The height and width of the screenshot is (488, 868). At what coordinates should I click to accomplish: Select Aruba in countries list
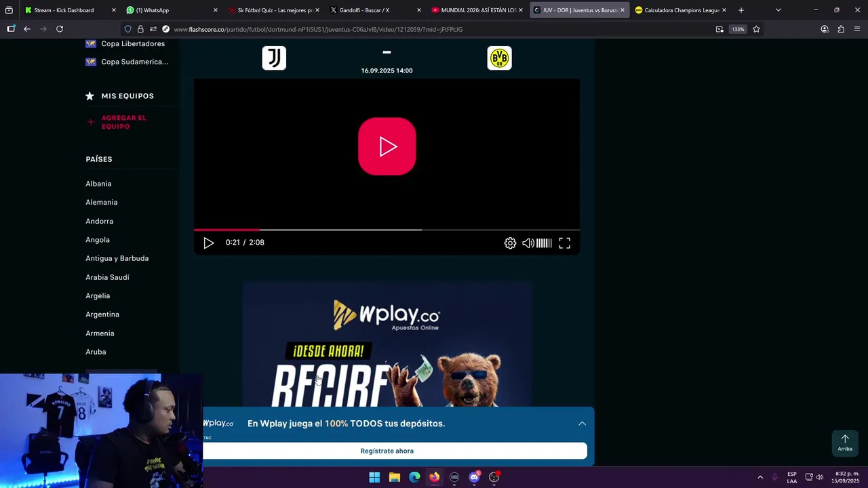96,352
